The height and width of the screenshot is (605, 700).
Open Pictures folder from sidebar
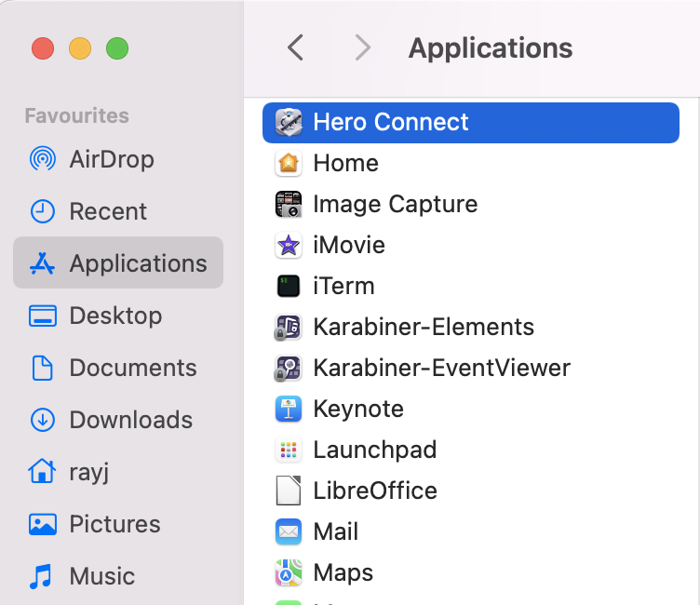(118, 524)
